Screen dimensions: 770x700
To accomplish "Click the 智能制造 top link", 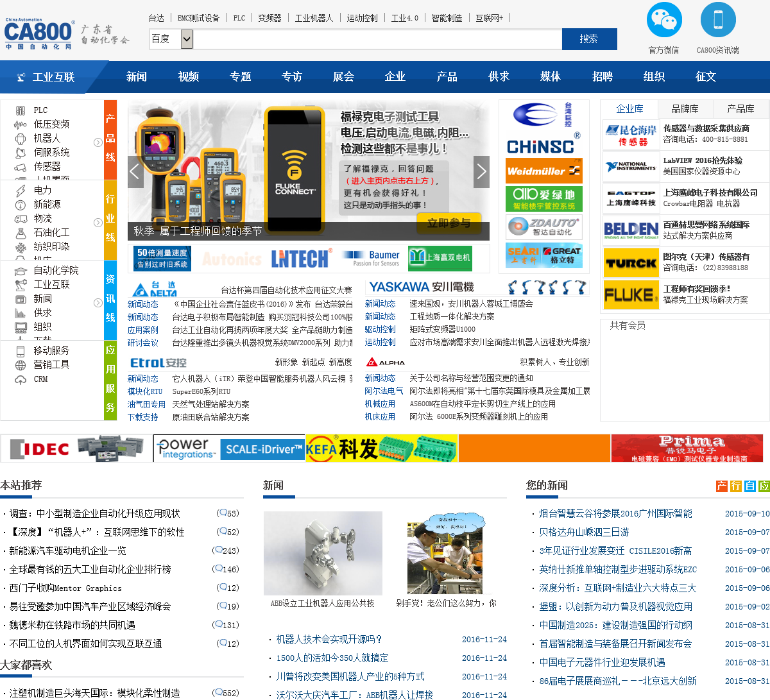I will 447,18.
